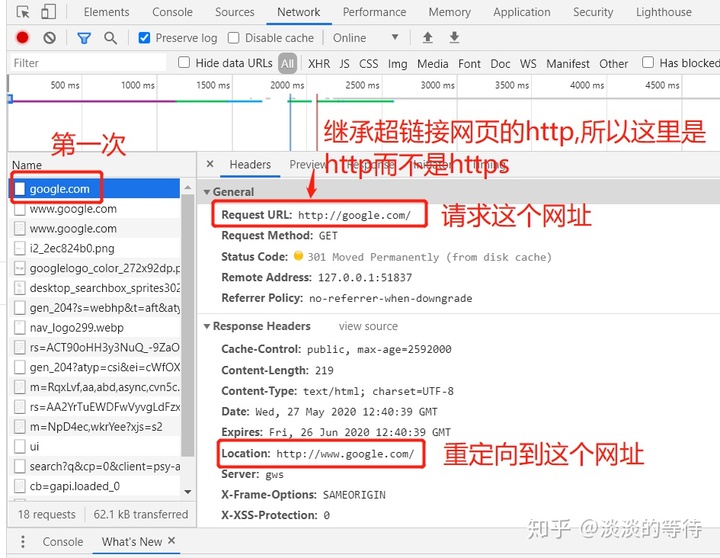This screenshot has height=558, width=720.
Task: Collapse the Response Headers section
Action: [207, 326]
